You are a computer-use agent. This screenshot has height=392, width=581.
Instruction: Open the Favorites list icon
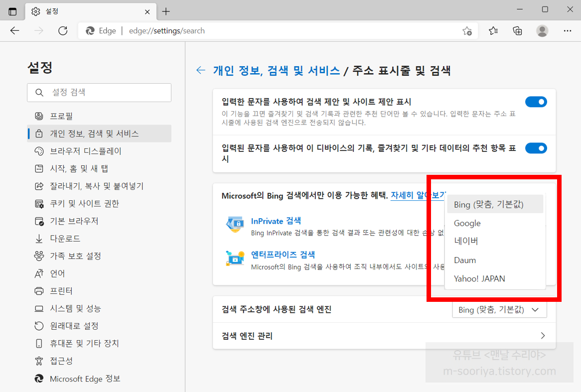[x=493, y=31]
